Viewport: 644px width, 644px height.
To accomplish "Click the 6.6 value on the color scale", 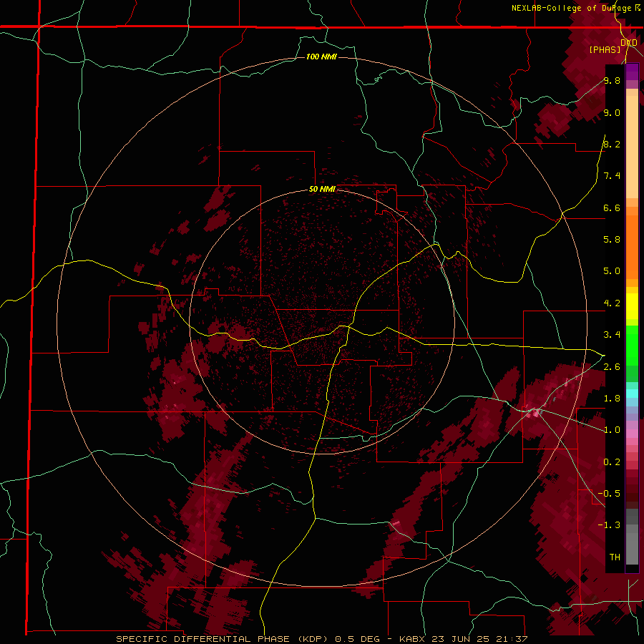I will pos(612,208).
